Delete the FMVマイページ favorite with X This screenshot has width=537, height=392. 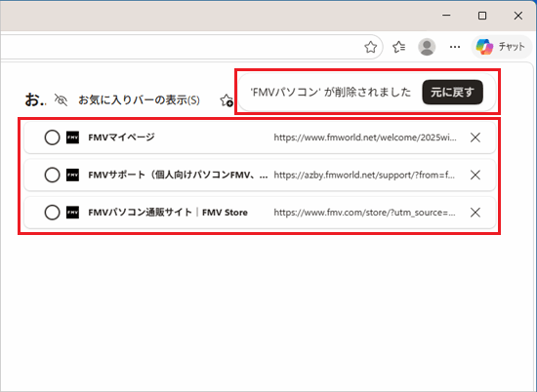click(475, 137)
